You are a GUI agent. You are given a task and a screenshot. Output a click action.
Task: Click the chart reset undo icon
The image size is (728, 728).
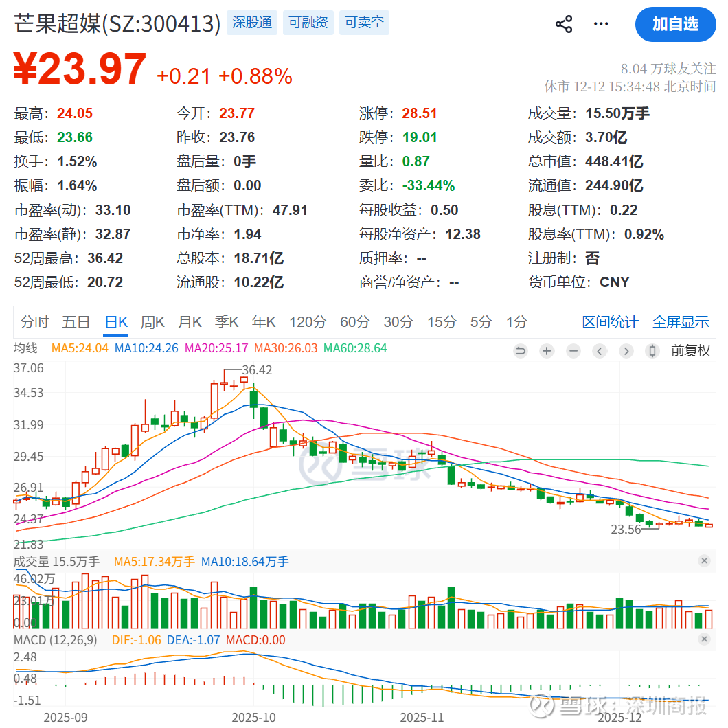tap(521, 351)
